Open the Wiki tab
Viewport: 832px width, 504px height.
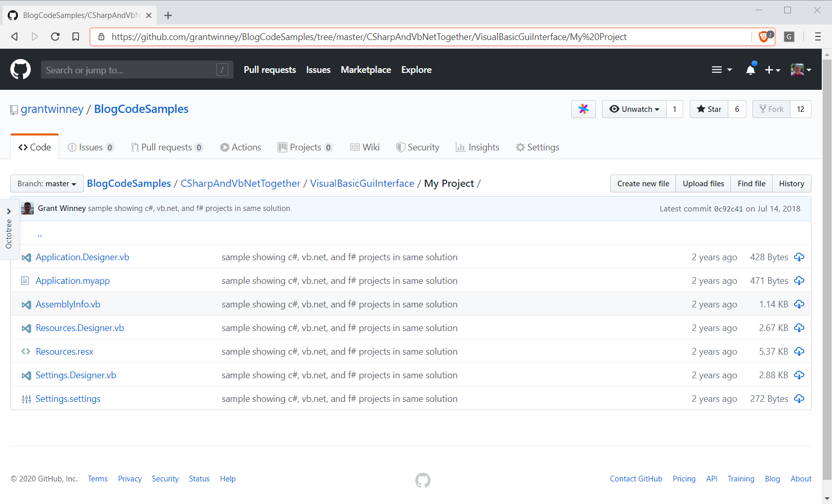(x=365, y=147)
